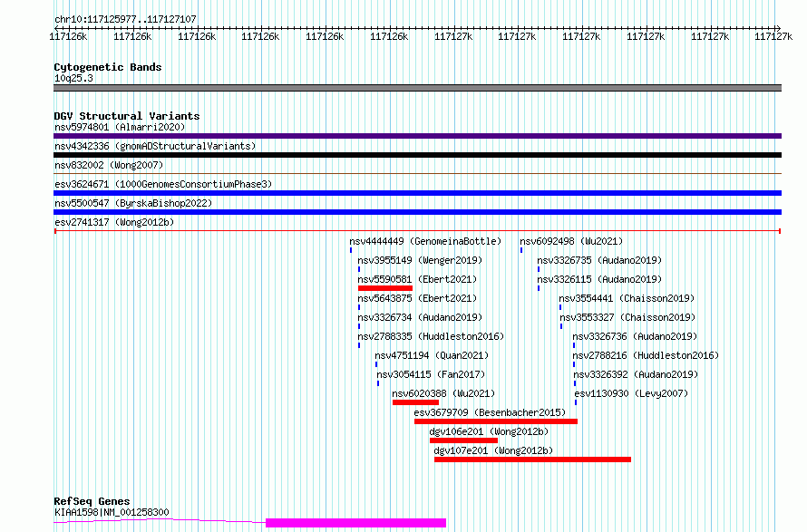Select the black bar for nsv4342336

[x=417, y=155]
